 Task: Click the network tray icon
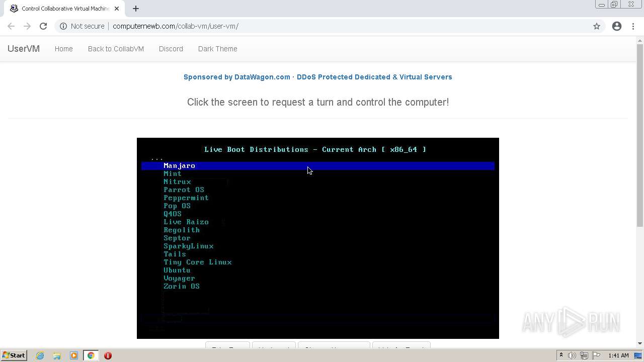click(x=584, y=355)
